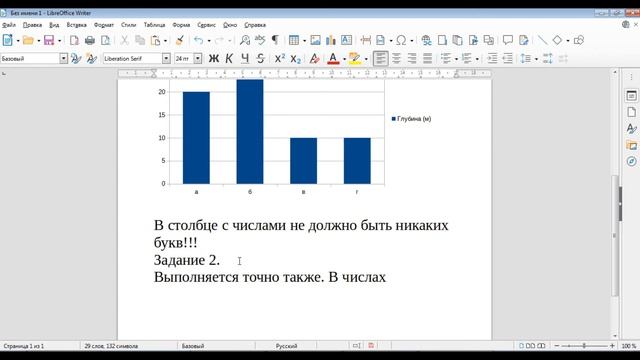The image size is (640, 360).
Task: Undo the last action
Action: click(199, 40)
